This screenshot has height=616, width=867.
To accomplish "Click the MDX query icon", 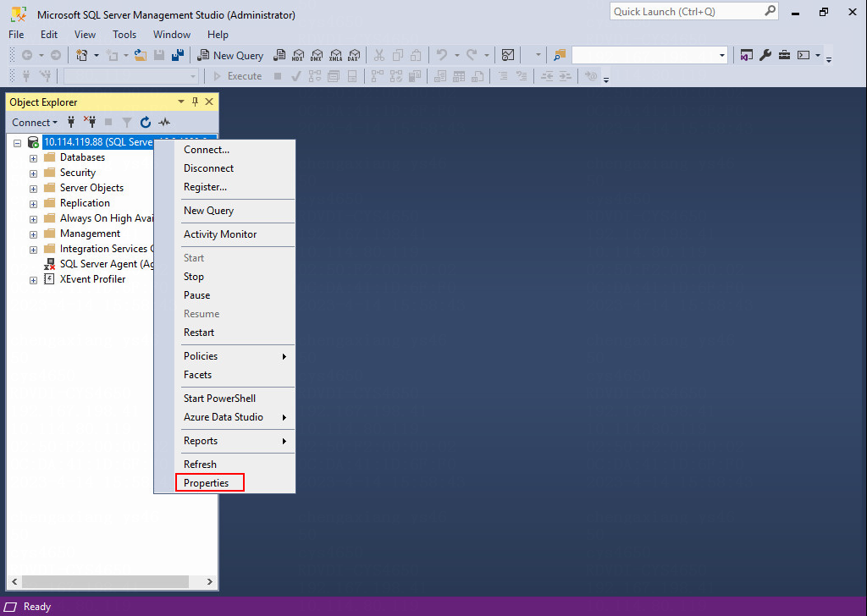I will pyautogui.click(x=298, y=55).
